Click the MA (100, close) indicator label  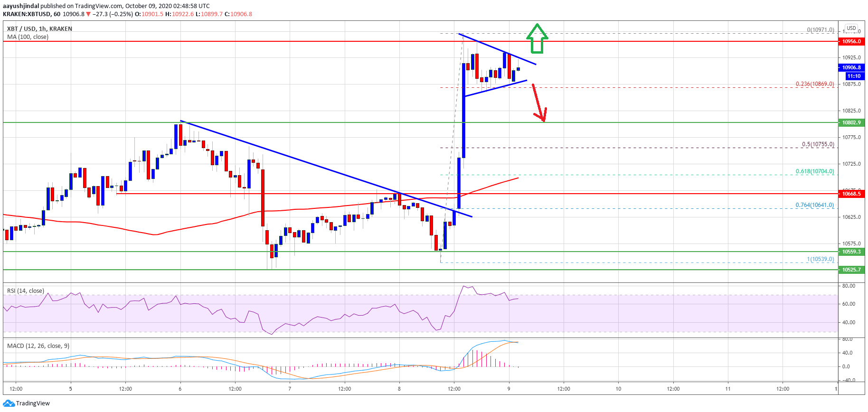[x=28, y=37]
